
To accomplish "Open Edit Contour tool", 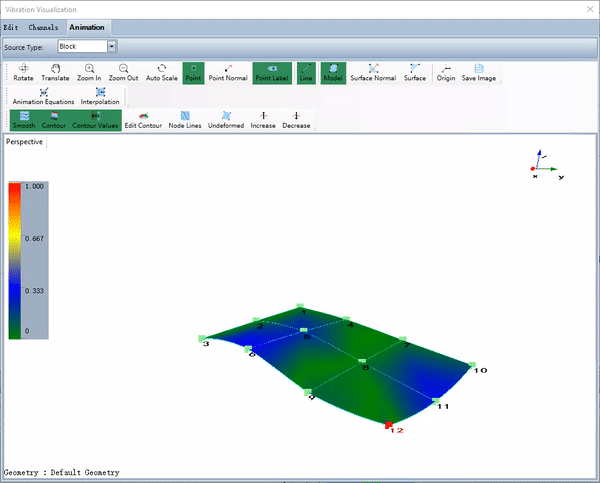I will pyautogui.click(x=143, y=120).
